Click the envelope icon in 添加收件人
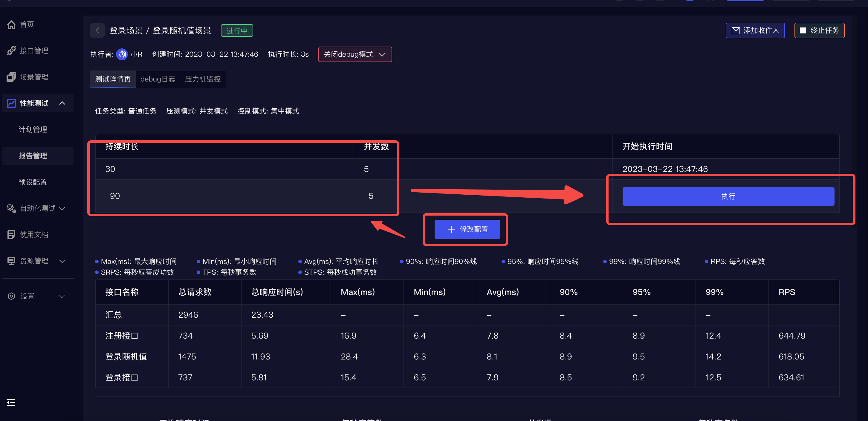 [x=736, y=31]
